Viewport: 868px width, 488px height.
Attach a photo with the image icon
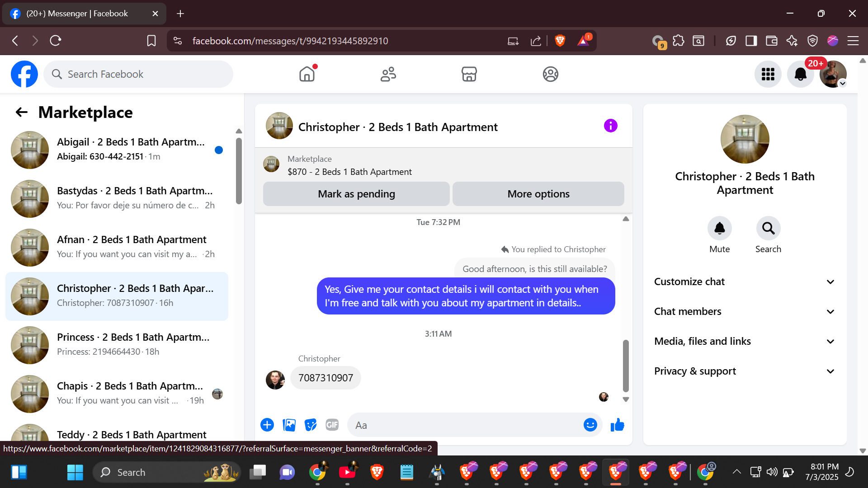(x=289, y=425)
